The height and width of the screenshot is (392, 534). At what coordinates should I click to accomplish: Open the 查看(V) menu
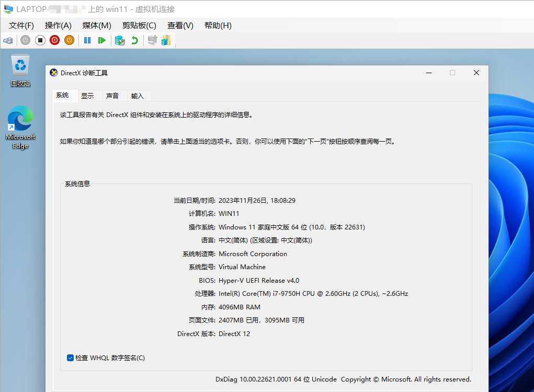pos(180,26)
